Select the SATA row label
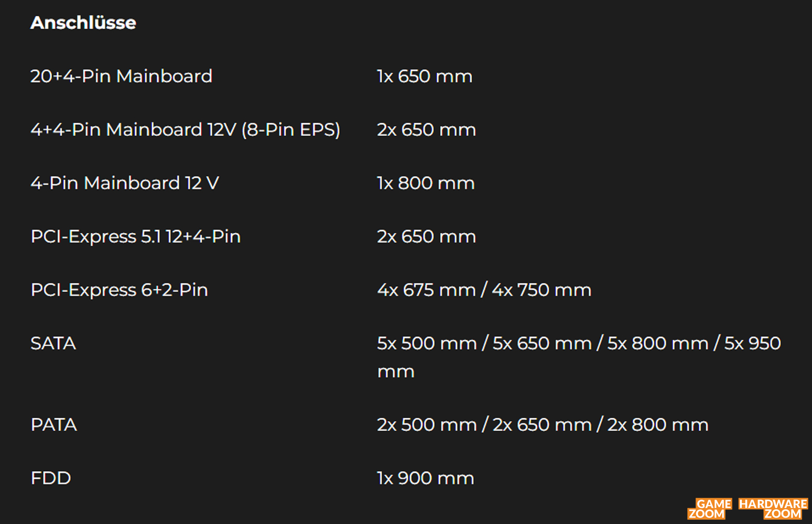812x524 pixels. pyautogui.click(x=53, y=344)
